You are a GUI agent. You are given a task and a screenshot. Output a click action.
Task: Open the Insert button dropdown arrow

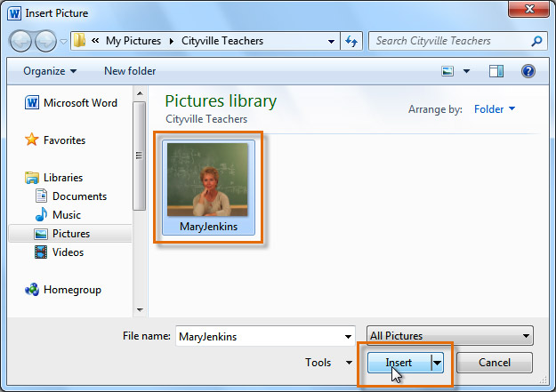point(438,363)
